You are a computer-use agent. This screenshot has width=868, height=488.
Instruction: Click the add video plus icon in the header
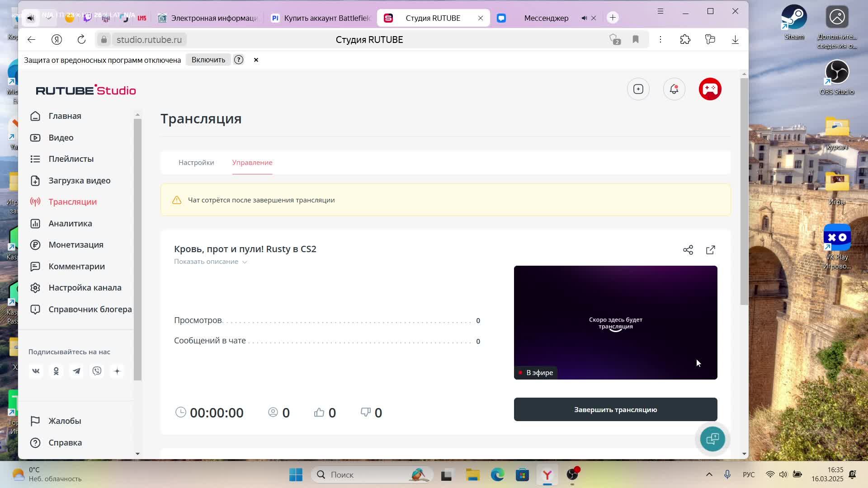click(x=638, y=89)
